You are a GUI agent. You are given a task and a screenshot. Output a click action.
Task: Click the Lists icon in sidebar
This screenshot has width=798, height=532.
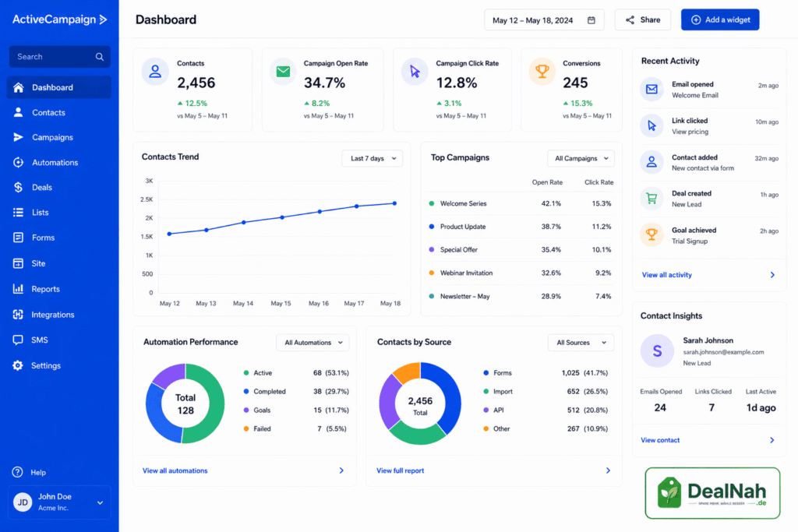[x=19, y=212]
